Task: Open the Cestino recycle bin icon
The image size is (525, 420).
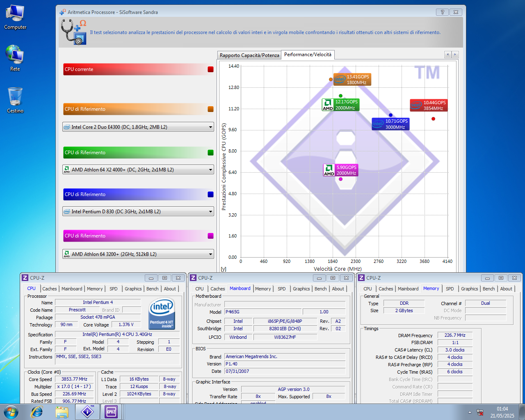Action: [15, 100]
